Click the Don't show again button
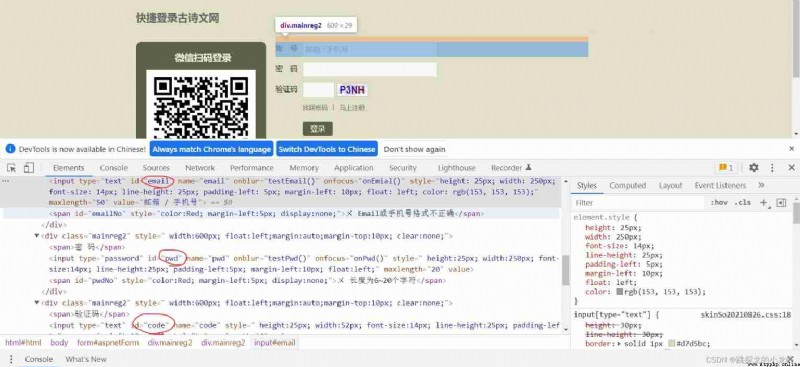This screenshot has width=800, height=367. point(414,149)
